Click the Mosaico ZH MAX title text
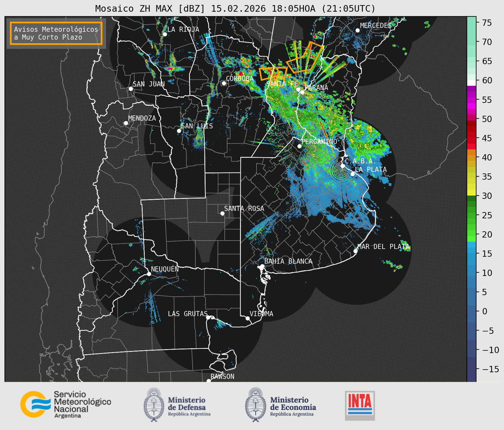This screenshot has width=504, height=430. pos(235,8)
